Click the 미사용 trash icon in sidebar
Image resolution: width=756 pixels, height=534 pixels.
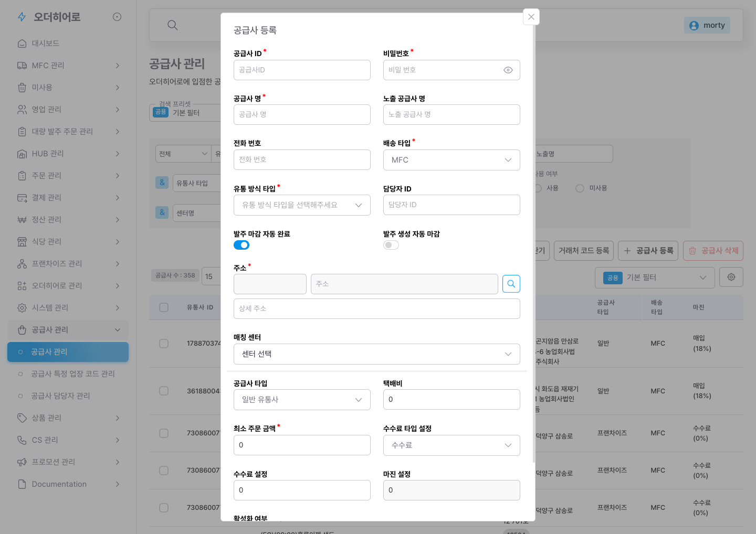click(22, 88)
